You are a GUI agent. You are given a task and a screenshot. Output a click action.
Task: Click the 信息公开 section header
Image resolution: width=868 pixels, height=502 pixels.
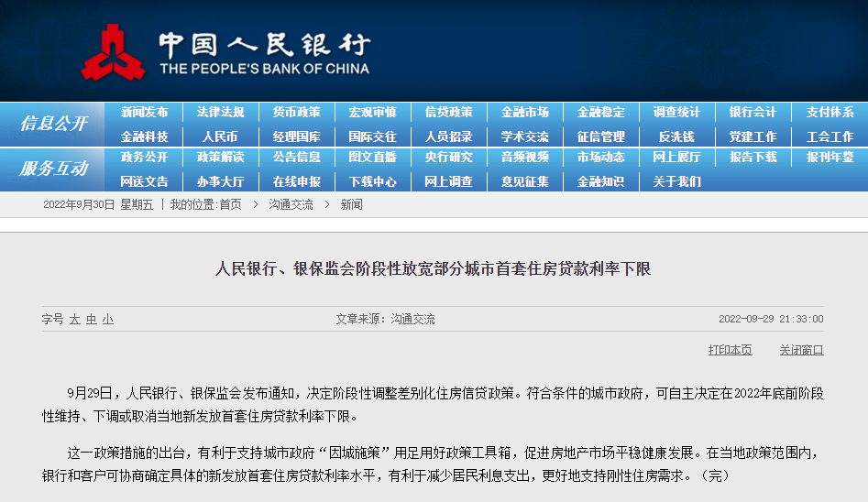pyautogui.click(x=53, y=124)
